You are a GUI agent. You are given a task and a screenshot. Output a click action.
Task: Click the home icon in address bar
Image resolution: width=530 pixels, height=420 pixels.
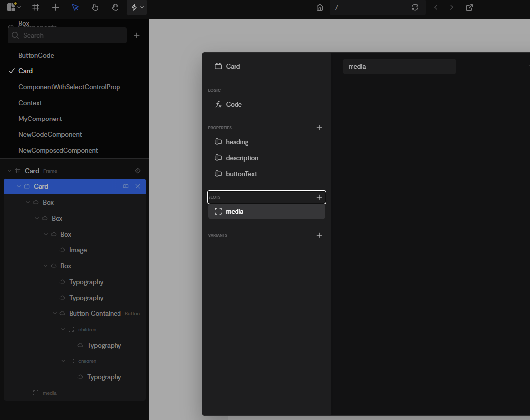coord(320,8)
